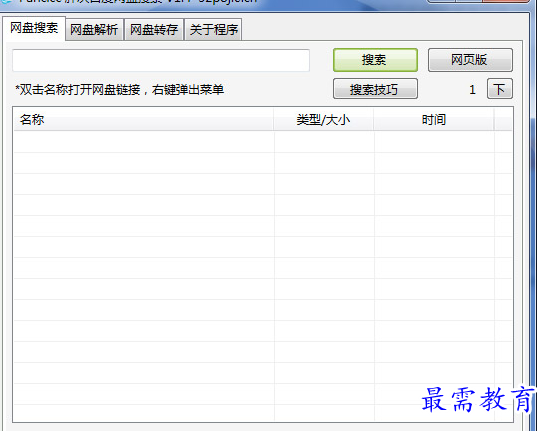Switch to the 网盘搜索 tab
The width and height of the screenshot is (543, 431).
coord(34,28)
